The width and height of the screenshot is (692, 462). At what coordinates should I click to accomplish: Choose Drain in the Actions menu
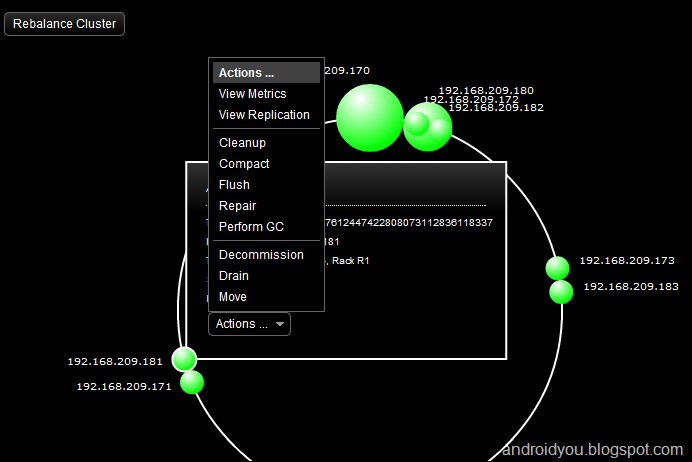coord(266,276)
